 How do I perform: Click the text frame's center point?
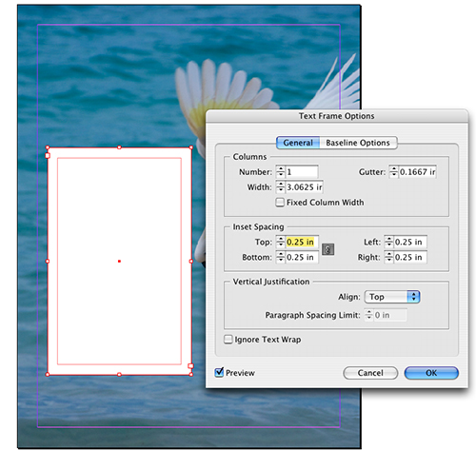[119, 262]
